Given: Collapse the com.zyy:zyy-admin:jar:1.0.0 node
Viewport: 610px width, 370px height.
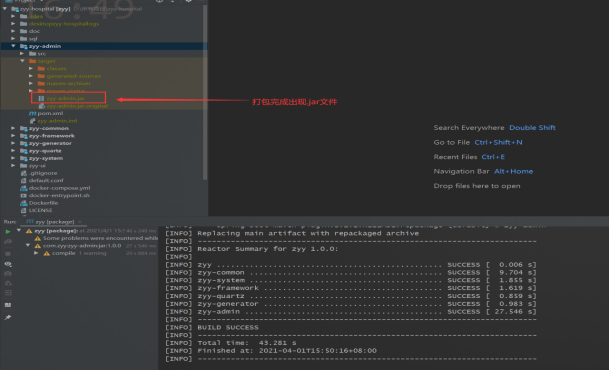Looking at the screenshot, I should click(x=28, y=245).
